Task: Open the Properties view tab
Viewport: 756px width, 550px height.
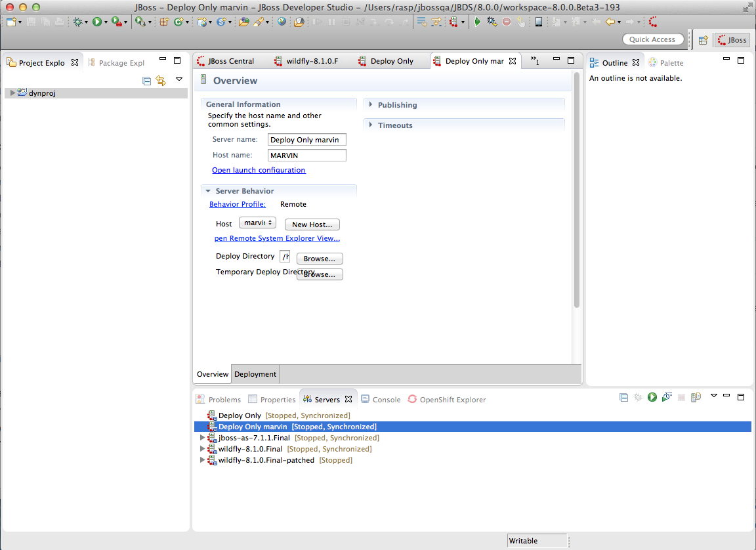Action: [272, 399]
